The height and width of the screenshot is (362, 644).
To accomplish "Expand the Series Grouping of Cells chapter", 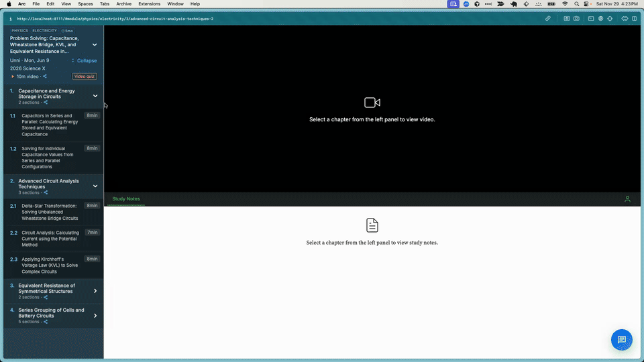I will (95, 315).
